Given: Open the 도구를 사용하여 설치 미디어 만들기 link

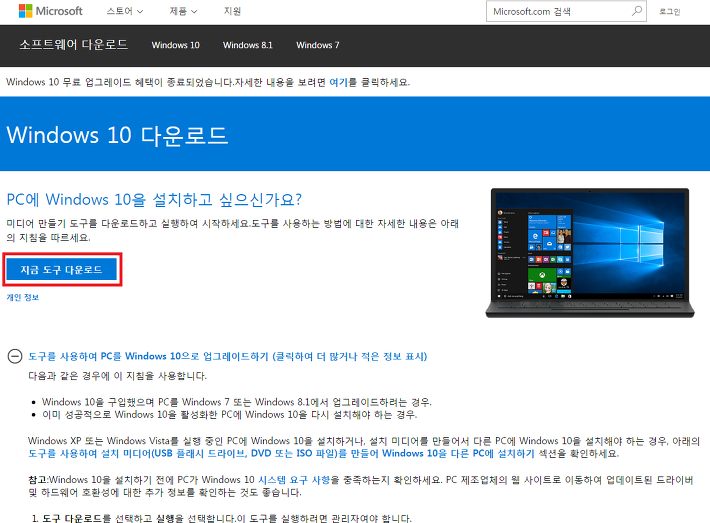Looking at the screenshot, I should [x=281, y=453].
